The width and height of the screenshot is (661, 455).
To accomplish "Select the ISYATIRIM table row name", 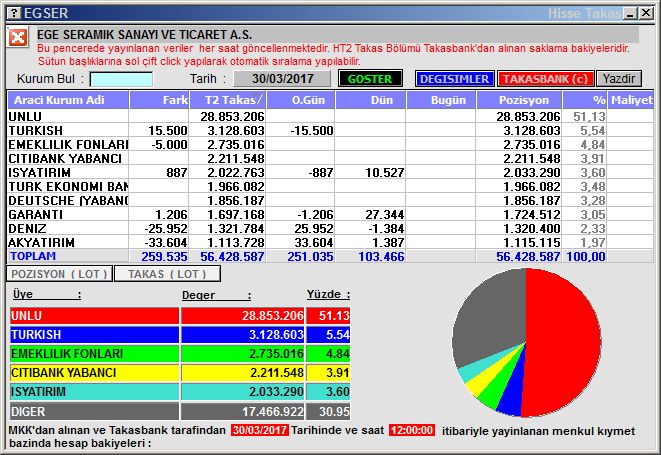I will point(40,172).
